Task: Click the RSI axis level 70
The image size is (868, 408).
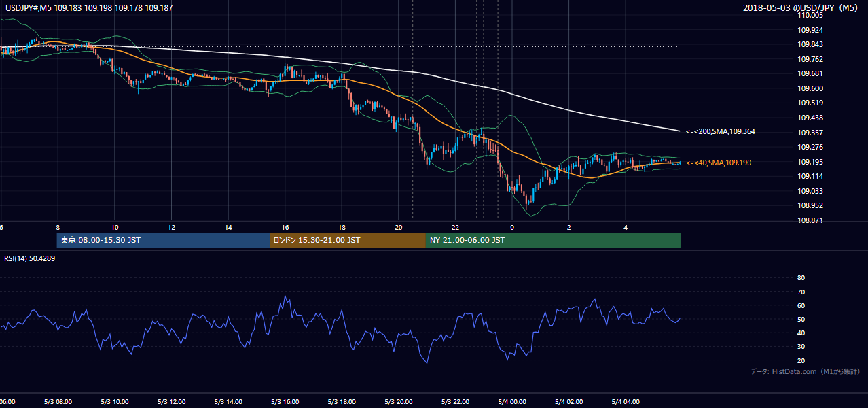Action: (801, 292)
